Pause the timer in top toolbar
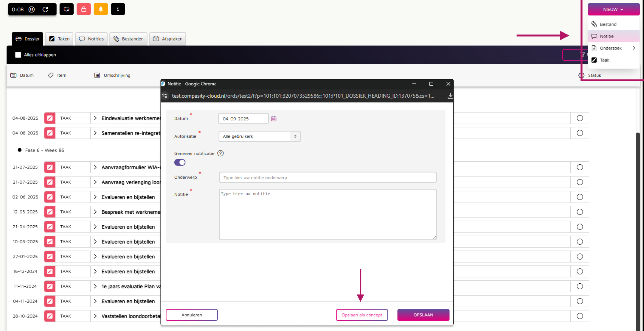Viewport: 644px width, 331px height. pyautogui.click(x=32, y=9)
